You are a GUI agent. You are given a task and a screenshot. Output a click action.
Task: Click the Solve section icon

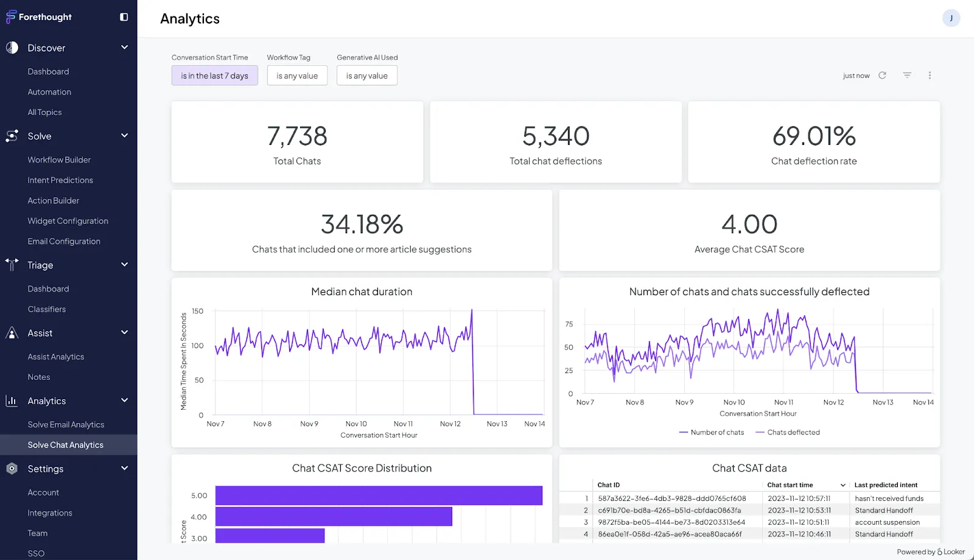pyautogui.click(x=12, y=136)
